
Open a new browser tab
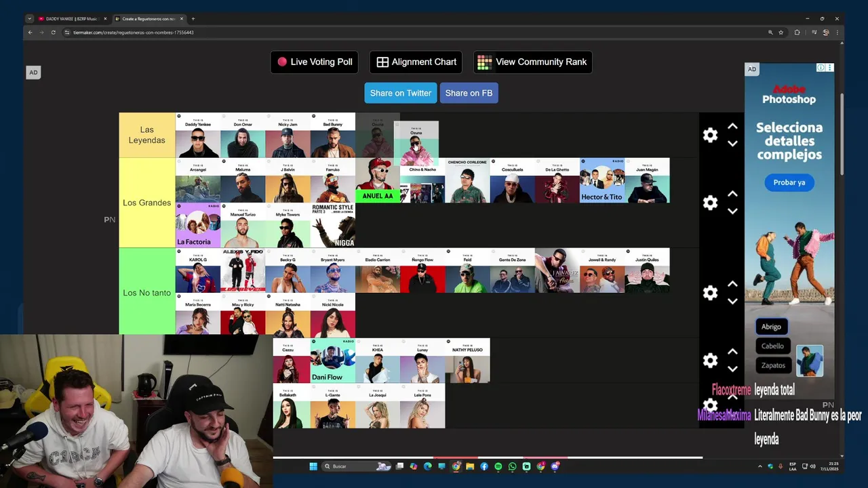point(193,19)
